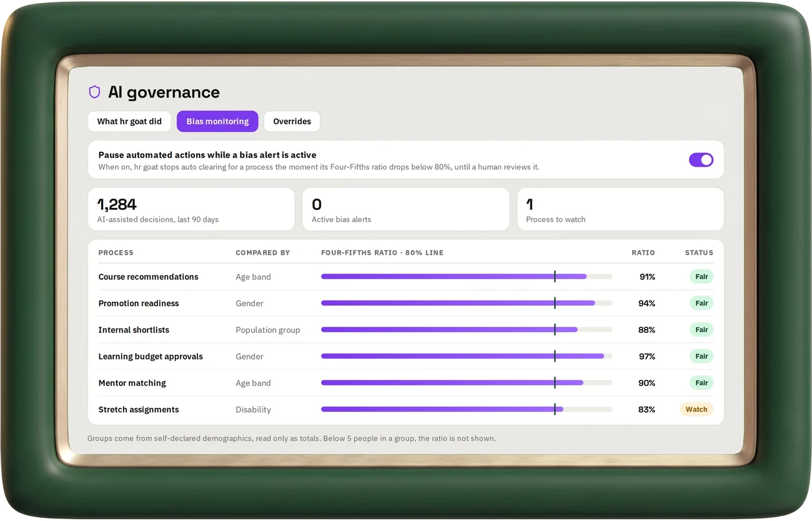812x521 pixels.
Task: Select the Mentor matching process name
Action: pyautogui.click(x=132, y=383)
